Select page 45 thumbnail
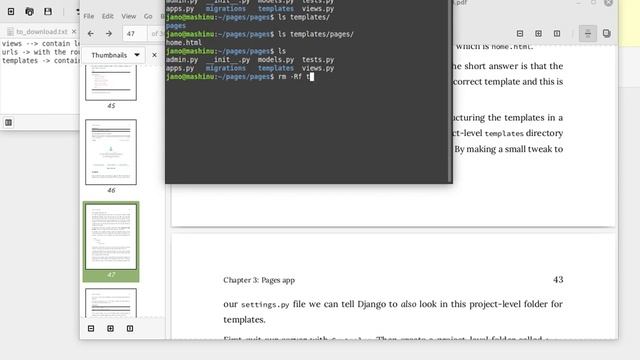Viewport: 640px width, 360px height. click(111, 84)
